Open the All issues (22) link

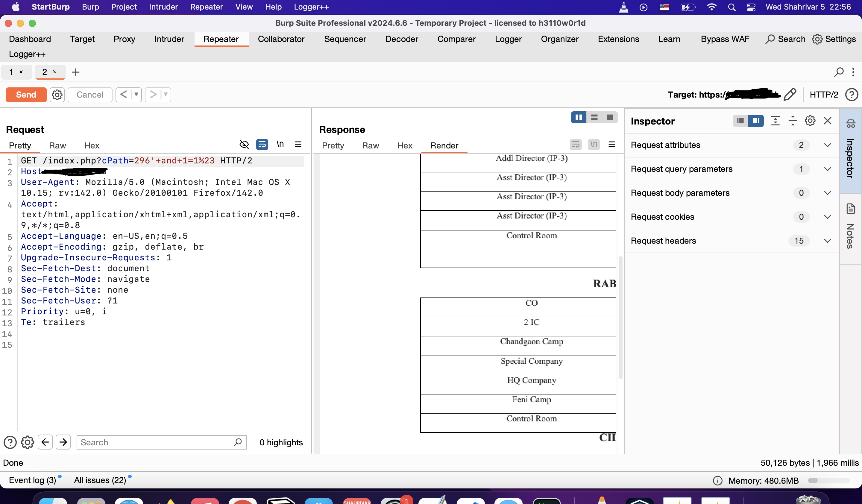[100, 480]
